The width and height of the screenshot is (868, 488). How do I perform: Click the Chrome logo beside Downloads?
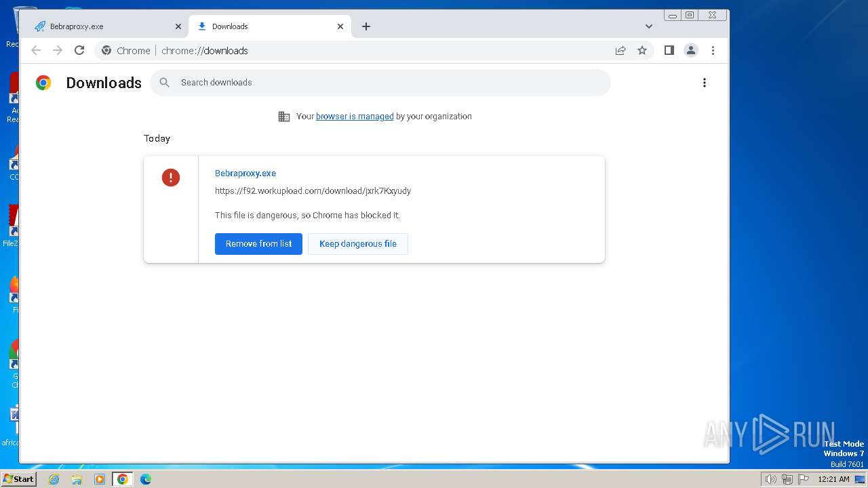pos(43,83)
